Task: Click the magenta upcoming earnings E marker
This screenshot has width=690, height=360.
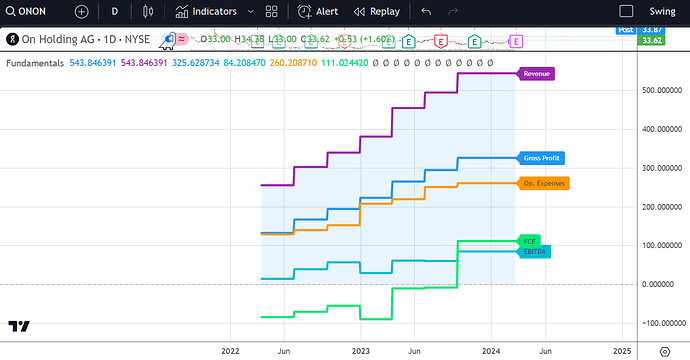Action: pos(516,42)
